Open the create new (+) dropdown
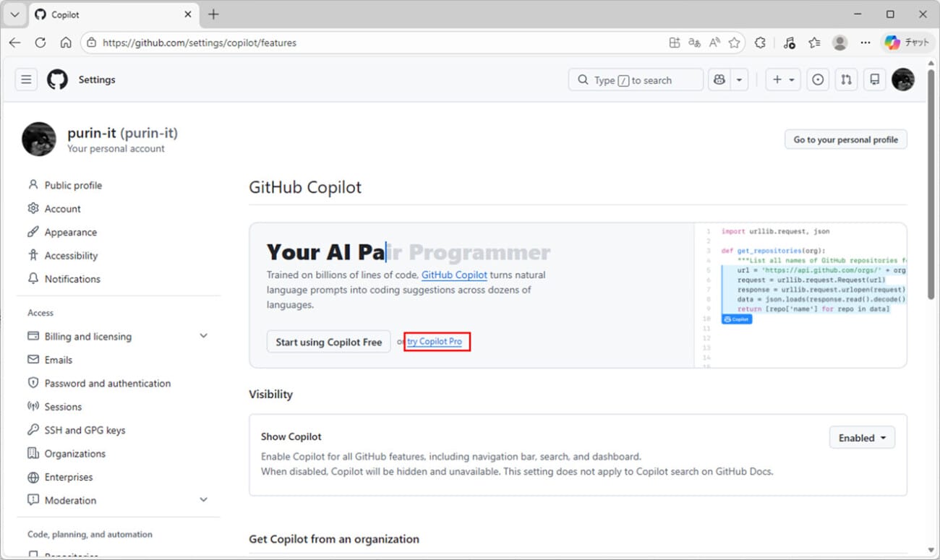Screen dimensions: 940x560 pos(782,79)
